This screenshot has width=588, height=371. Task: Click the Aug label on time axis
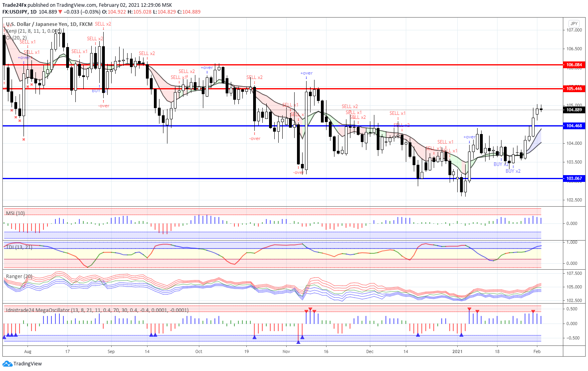pos(28,351)
